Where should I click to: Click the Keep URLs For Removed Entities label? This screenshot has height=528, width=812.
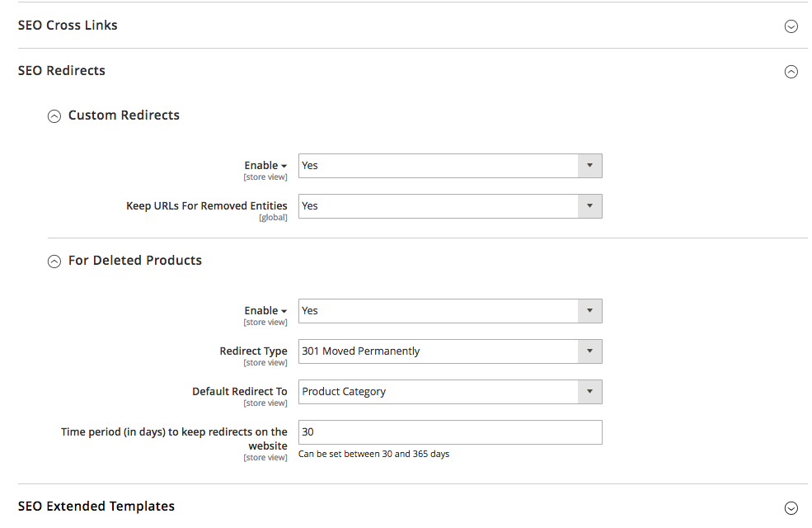207,205
